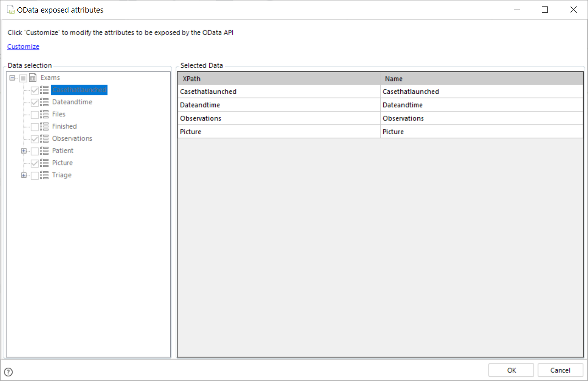Check the Patient checkbox

tap(35, 151)
